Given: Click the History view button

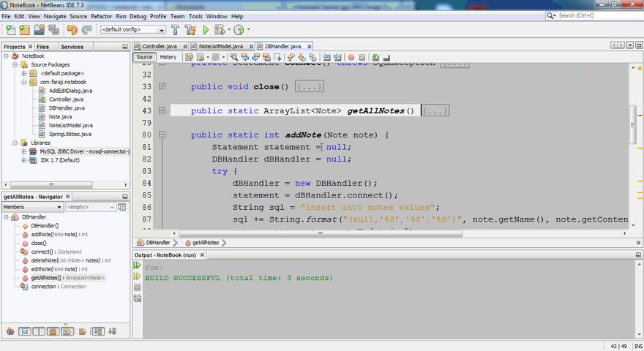Looking at the screenshot, I should pyautogui.click(x=168, y=57).
